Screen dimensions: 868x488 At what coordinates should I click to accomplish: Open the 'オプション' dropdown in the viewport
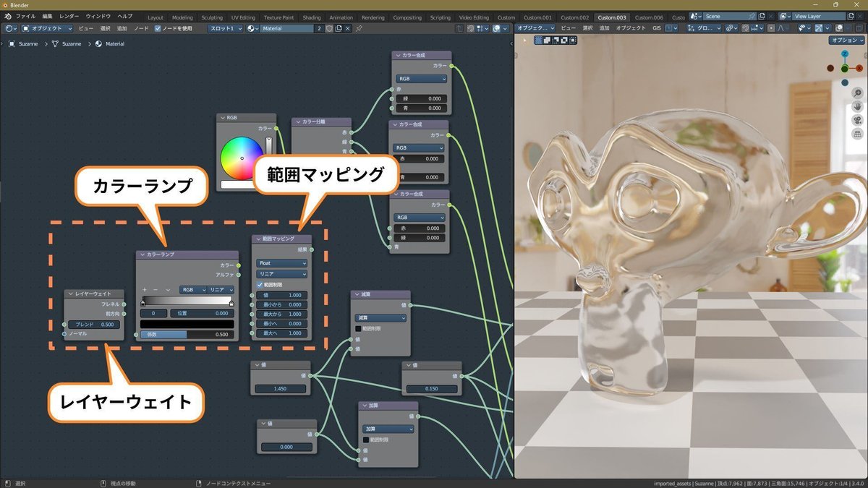(x=846, y=40)
